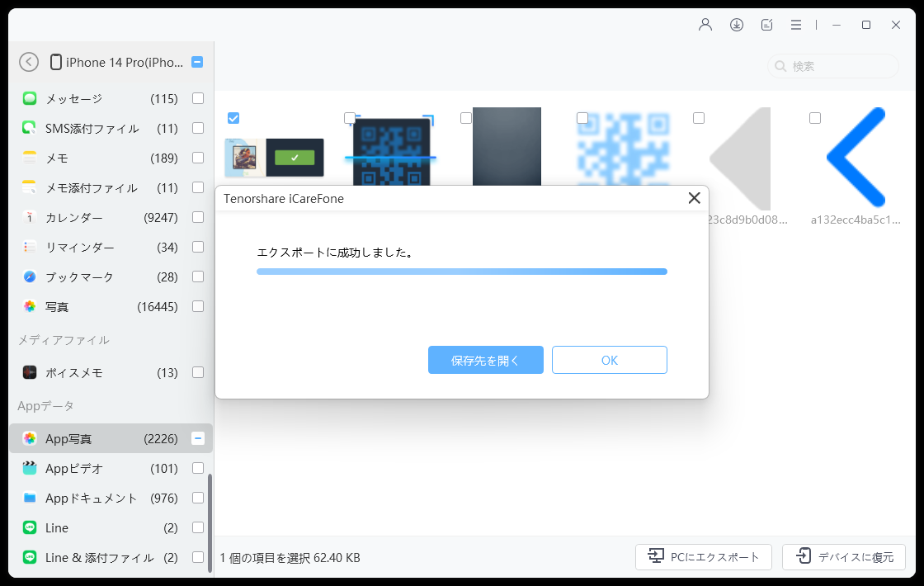
Task: Select the first checked photo thumbnail
Action: [x=275, y=158]
